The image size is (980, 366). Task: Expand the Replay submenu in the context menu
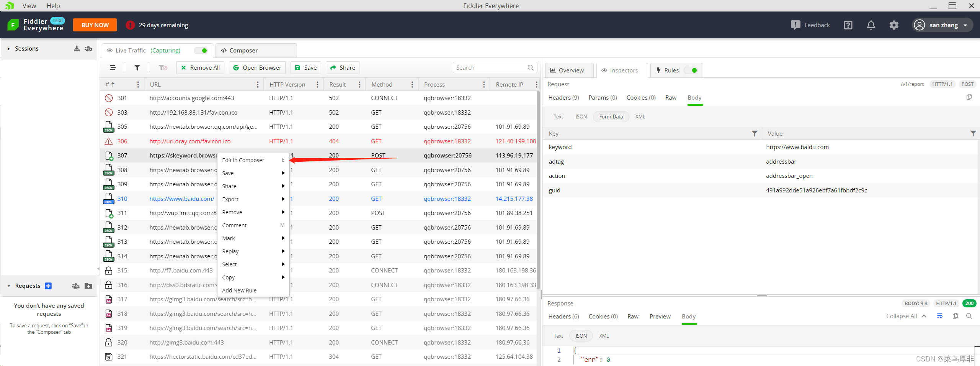tap(253, 251)
